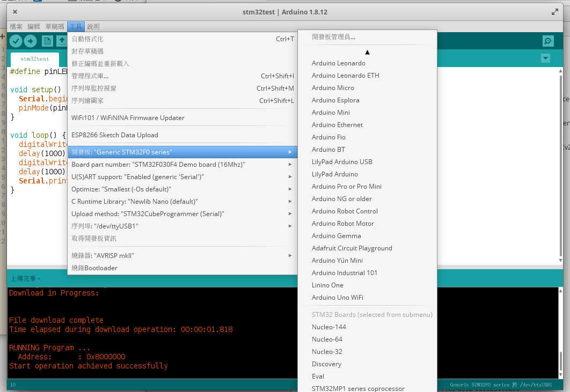
Task: Select Arduino Yún Mini board
Action: point(367,261)
